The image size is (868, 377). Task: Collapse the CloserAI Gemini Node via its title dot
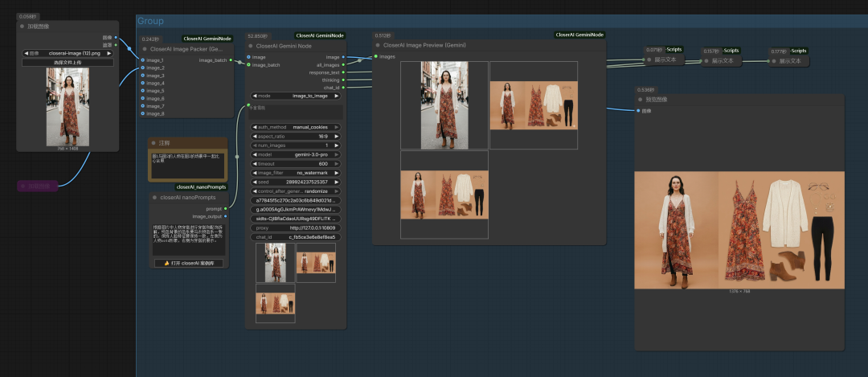(x=250, y=46)
